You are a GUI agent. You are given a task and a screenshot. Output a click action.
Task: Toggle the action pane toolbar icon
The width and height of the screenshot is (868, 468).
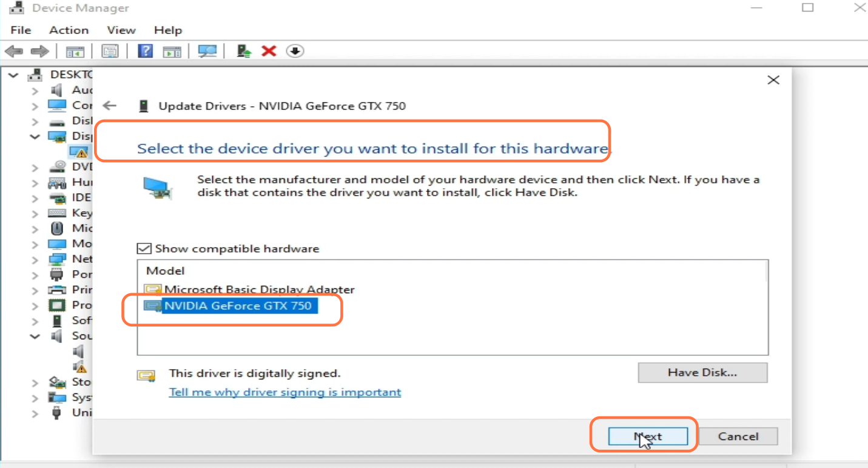172,52
